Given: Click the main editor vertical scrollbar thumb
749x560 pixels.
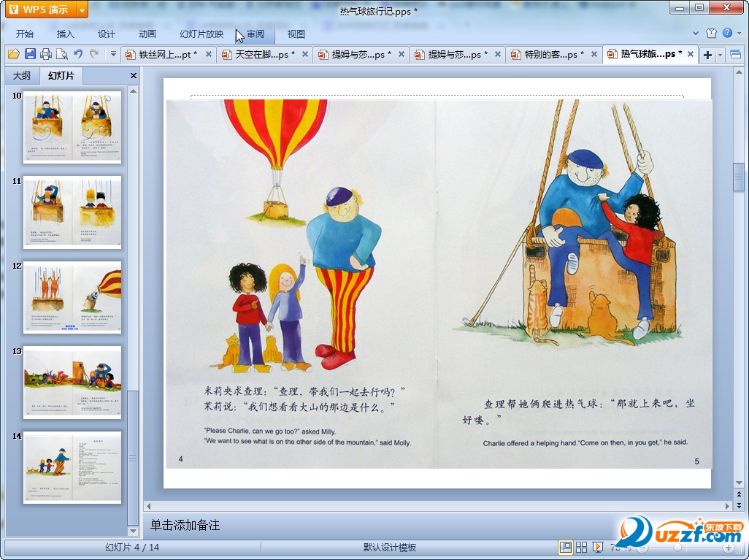Looking at the screenshot, I should pos(739,177).
